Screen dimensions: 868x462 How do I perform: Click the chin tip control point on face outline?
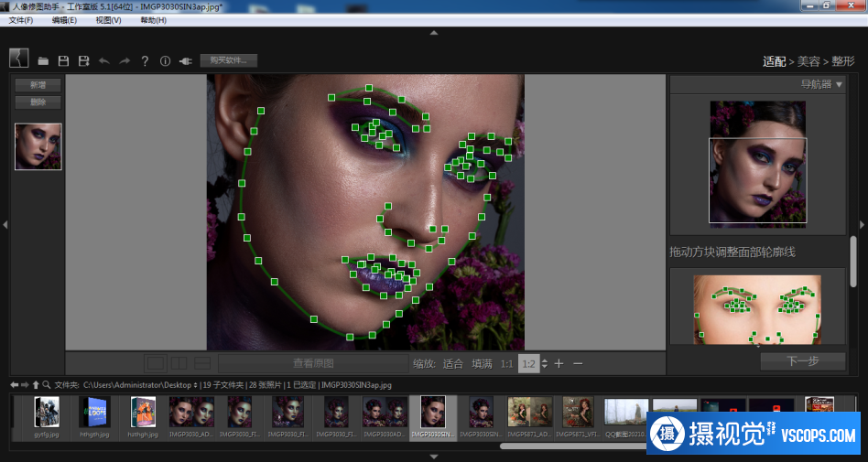350,337
